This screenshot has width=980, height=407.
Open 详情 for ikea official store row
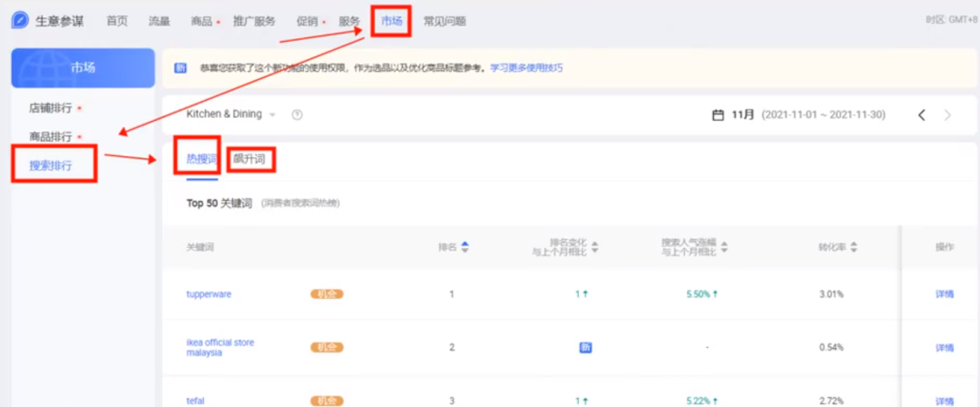[x=945, y=348]
